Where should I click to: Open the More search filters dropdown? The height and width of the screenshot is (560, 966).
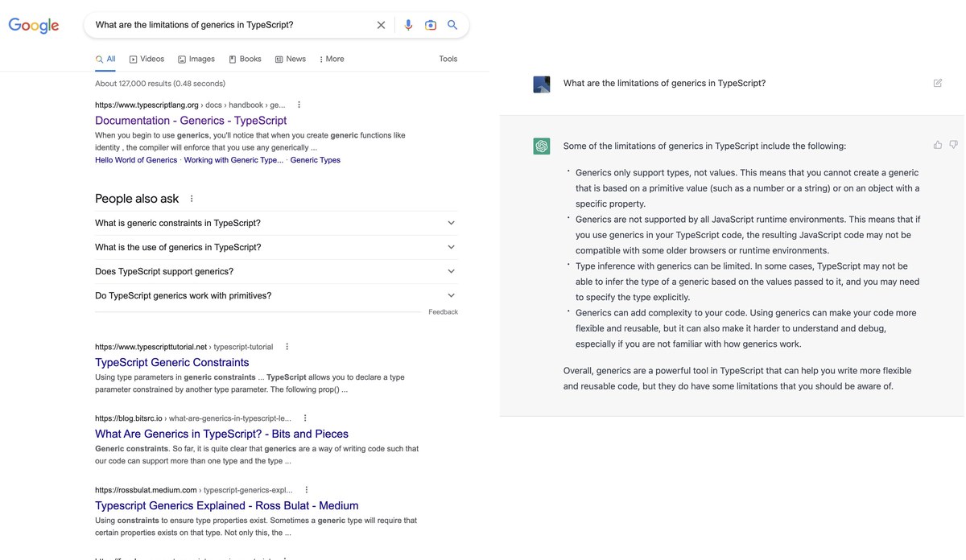click(x=332, y=59)
